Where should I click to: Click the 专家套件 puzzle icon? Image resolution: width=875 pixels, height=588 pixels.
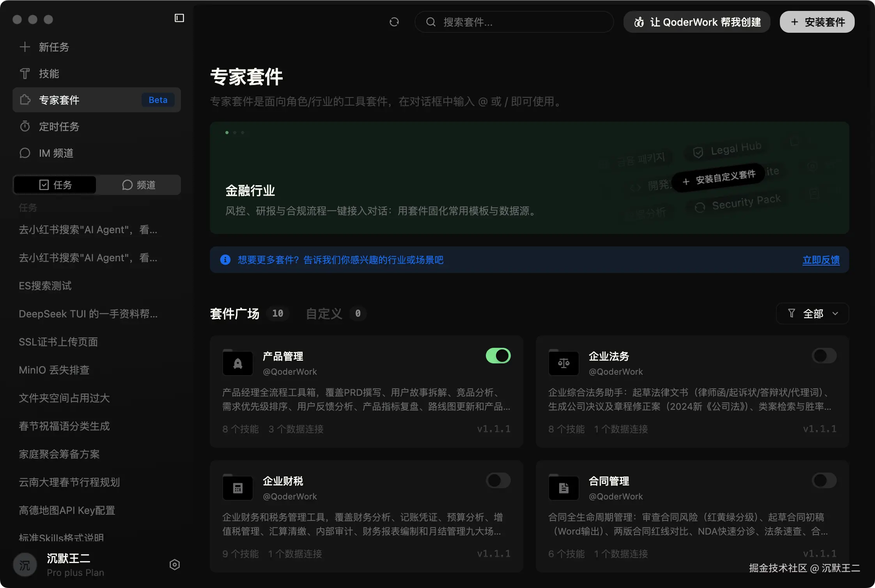coord(25,100)
